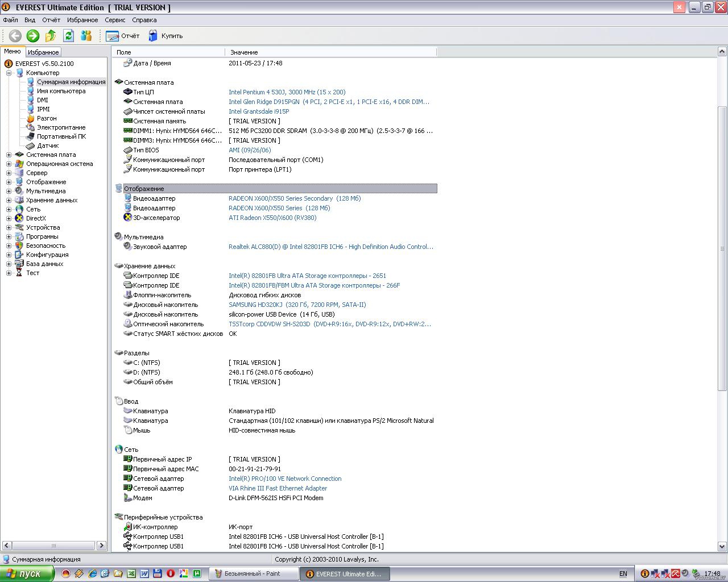Switch to Безымянный - Paint taskbar window

pos(254,573)
